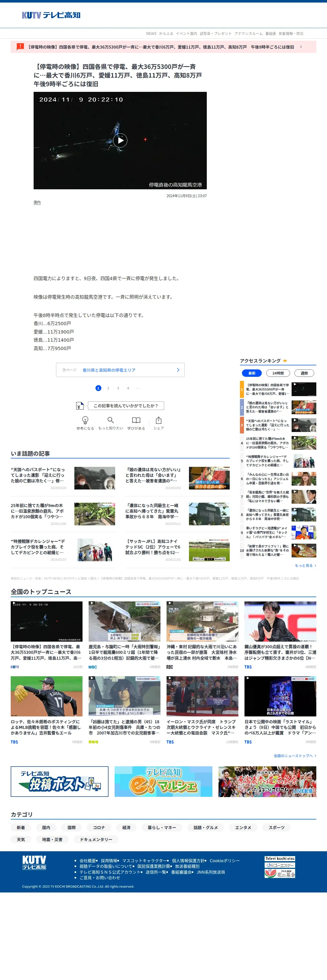Select ドキュメンタリー category chip
The image size is (327, 980).
[96, 839]
